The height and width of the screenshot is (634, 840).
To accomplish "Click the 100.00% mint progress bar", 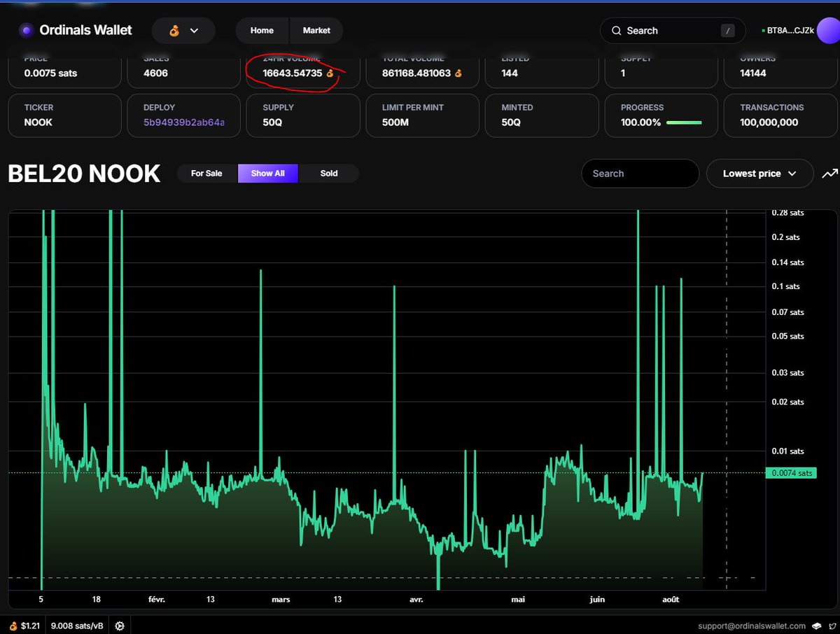I will pyautogui.click(x=684, y=122).
